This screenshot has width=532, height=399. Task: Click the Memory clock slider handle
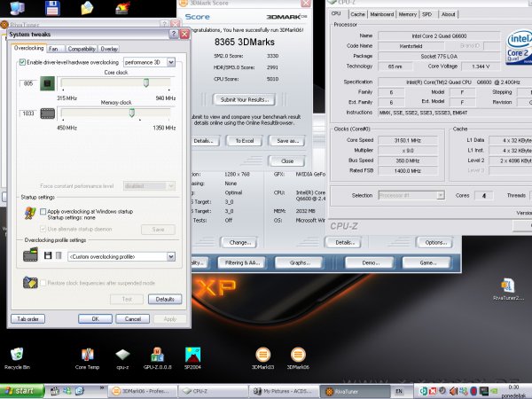132,113
